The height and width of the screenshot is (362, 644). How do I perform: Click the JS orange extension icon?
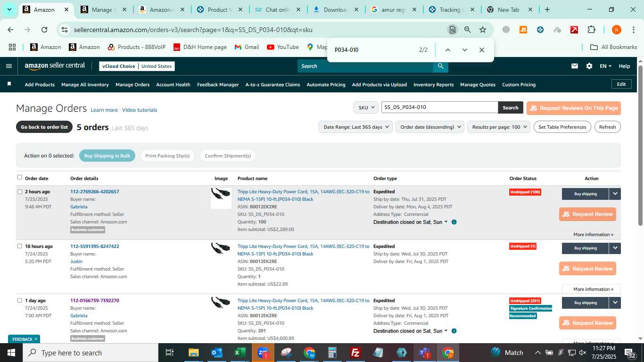click(523, 30)
